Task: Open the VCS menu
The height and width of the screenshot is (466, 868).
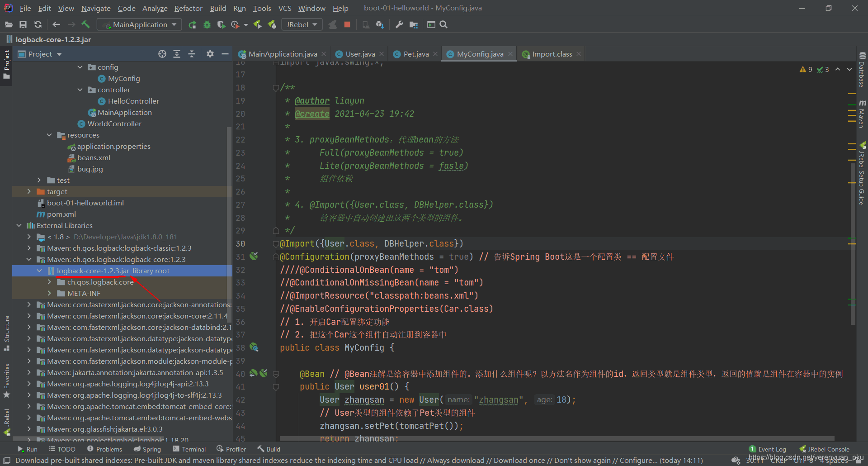Action: tap(285, 8)
